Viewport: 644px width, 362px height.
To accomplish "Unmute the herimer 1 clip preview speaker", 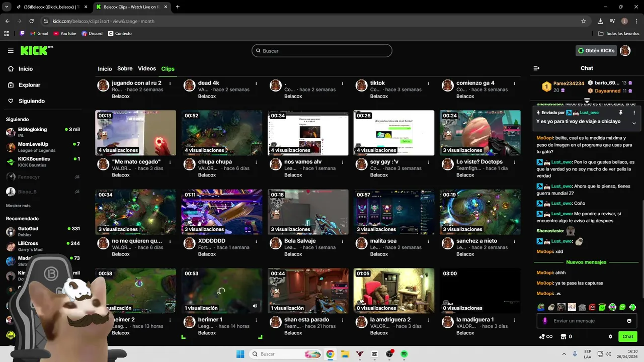I will tap(255, 306).
